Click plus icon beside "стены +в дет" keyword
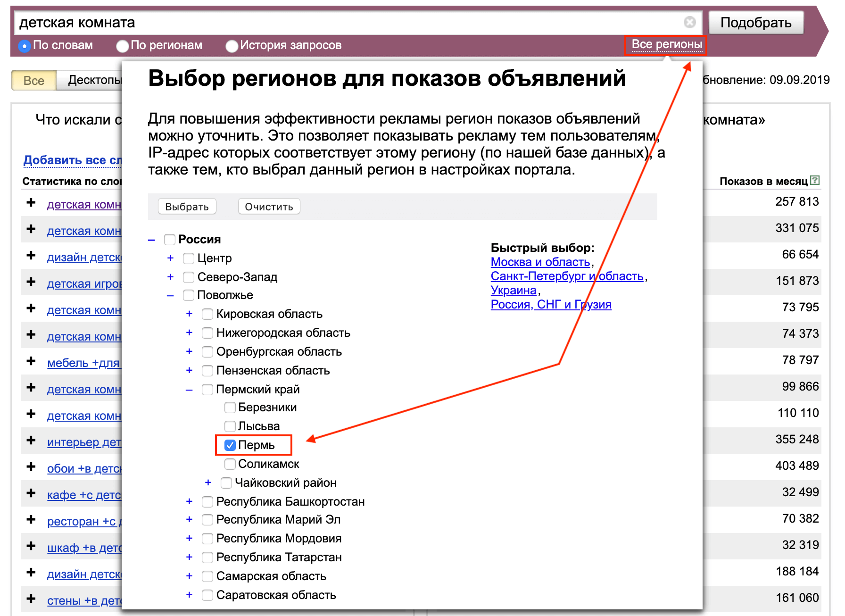The width and height of the screenshot is (845, 616). pos(31,599)
